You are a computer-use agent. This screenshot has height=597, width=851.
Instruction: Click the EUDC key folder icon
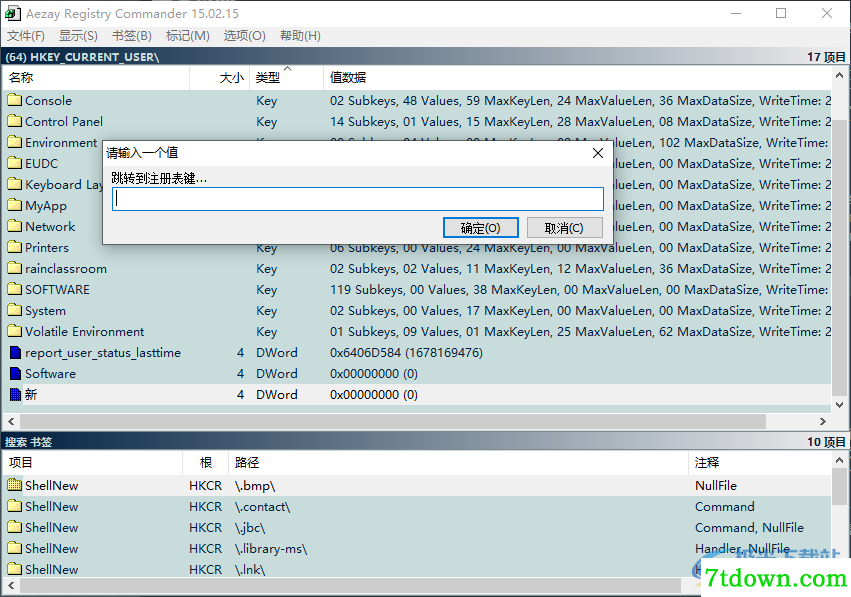click(x=15, y=163)
